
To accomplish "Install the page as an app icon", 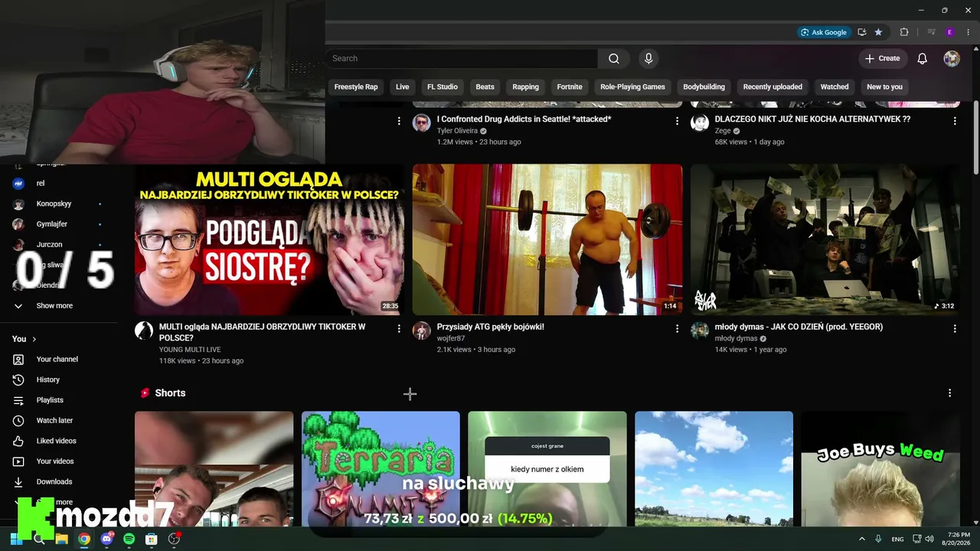I will click(862, 32).
